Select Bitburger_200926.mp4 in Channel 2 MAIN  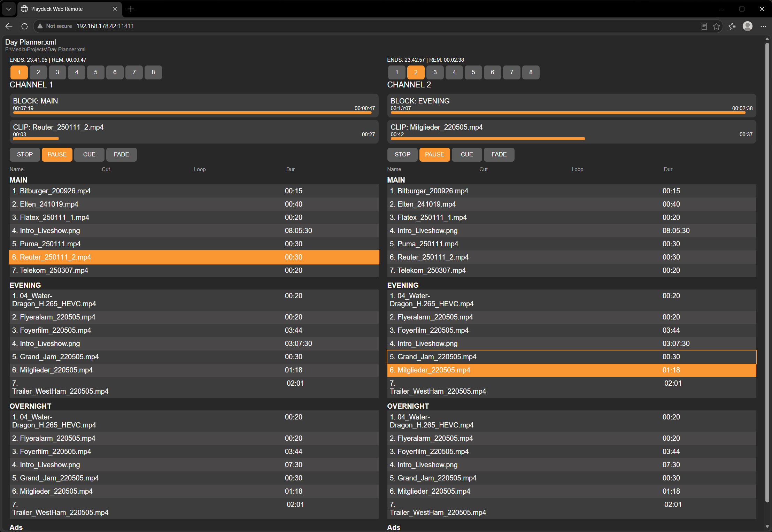click(572, 191)
